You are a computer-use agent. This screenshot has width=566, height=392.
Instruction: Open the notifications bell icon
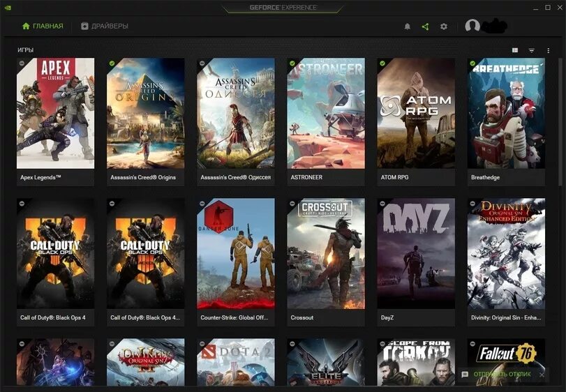point(407,27)
